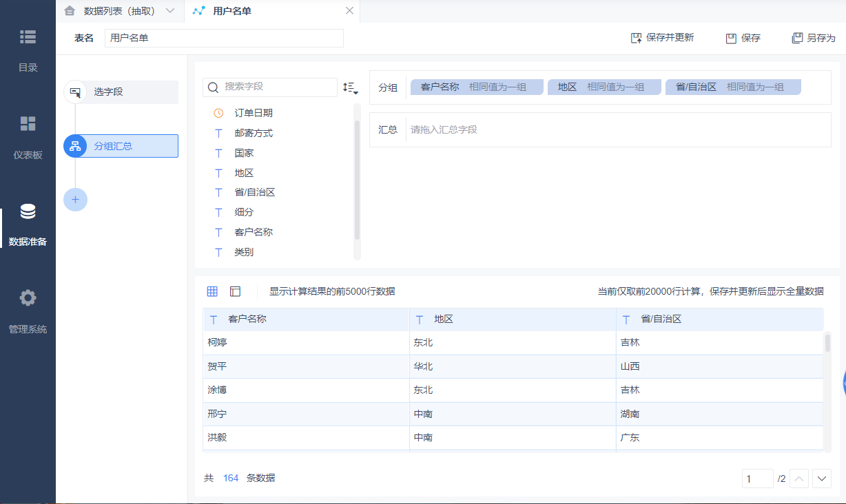Close the 用户名单 tab
This screenshot has width=846, height=504.
(x=349, y=10)
